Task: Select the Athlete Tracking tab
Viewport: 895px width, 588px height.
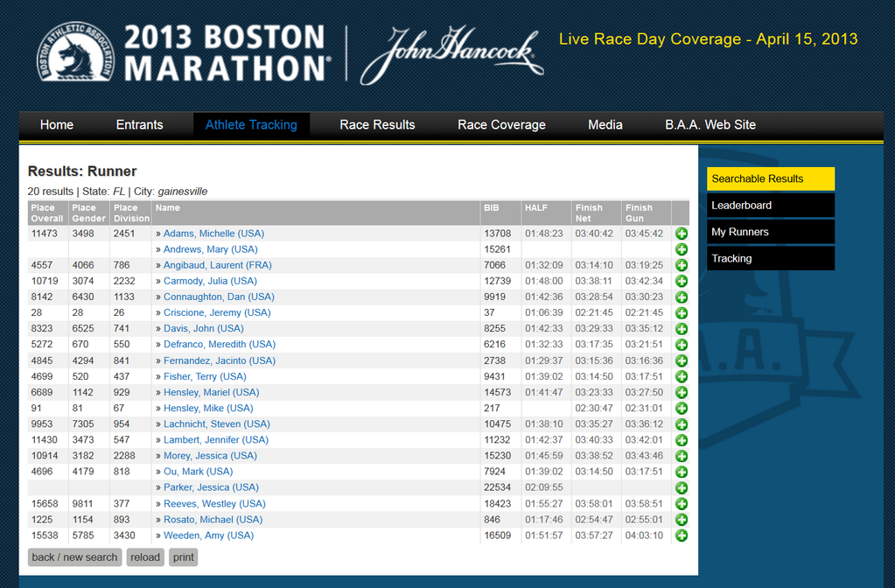Action: pos(251,124)
